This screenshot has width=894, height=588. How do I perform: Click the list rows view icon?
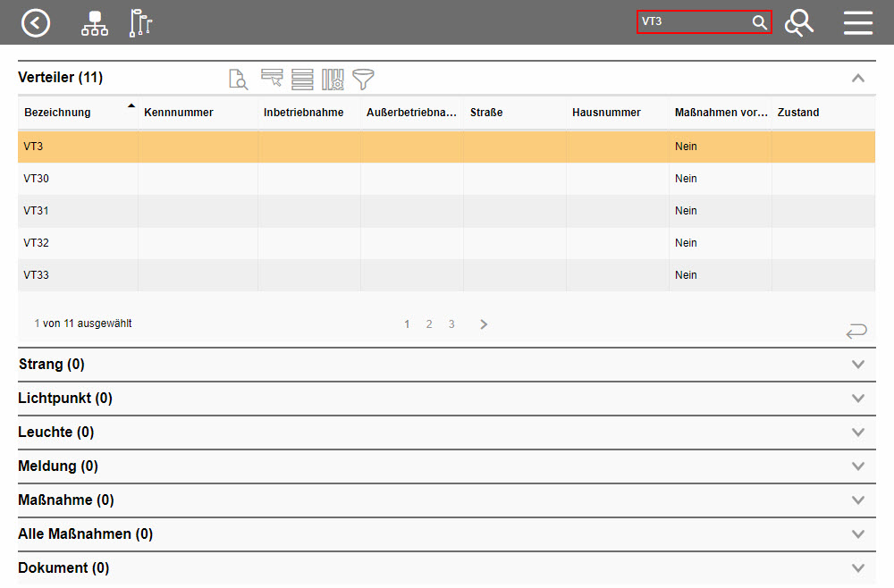click(302, 79)
